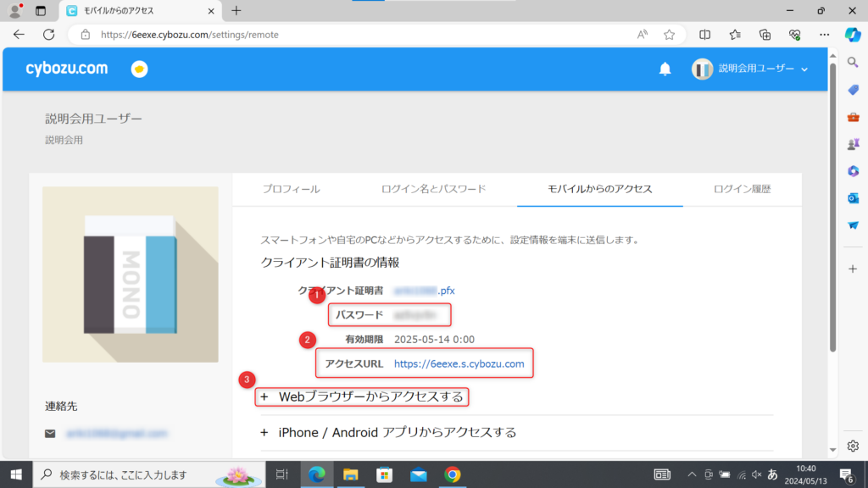Viewport: 868px width, 488px height.
Task: Click the yellow chat bubble icon in header
Action: click(139, 69)
